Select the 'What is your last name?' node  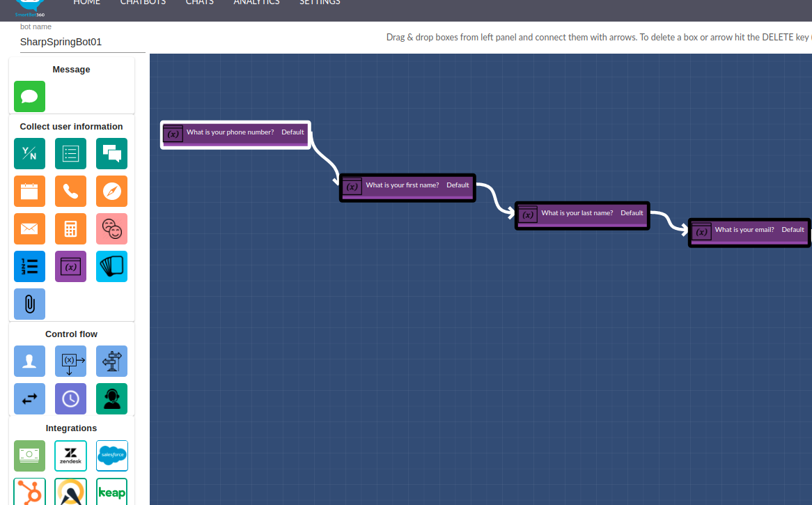(x=582, y=216)
